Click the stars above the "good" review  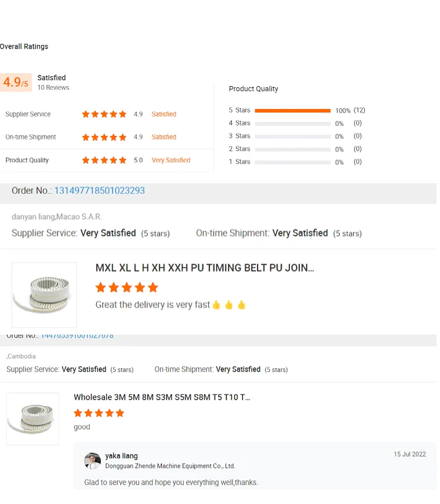tap(99, 413)
